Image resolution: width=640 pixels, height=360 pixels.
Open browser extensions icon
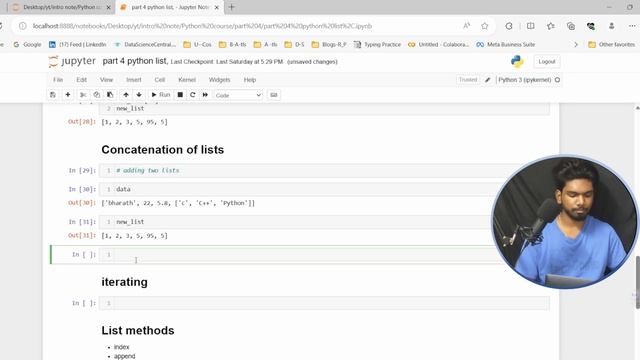tap(509, 26)
